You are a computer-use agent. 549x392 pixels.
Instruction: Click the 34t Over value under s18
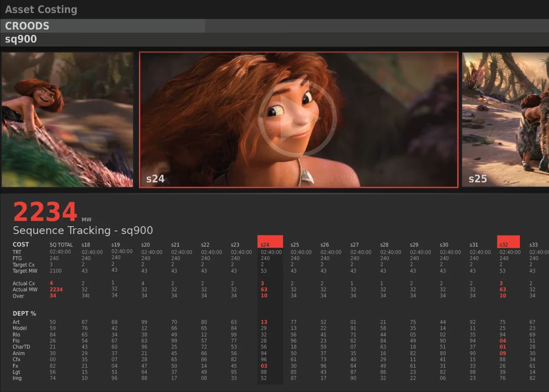pos(86,296)
